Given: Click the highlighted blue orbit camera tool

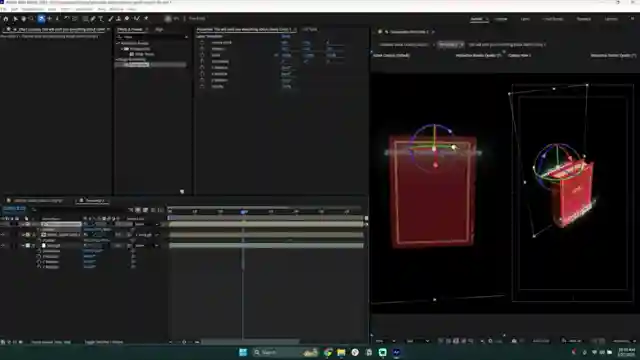Looking at the screenshot, I should point(41,19).
